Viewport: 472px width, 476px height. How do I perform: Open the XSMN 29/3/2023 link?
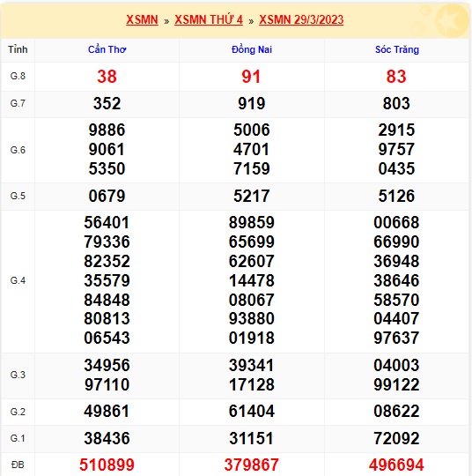(301, 19)
